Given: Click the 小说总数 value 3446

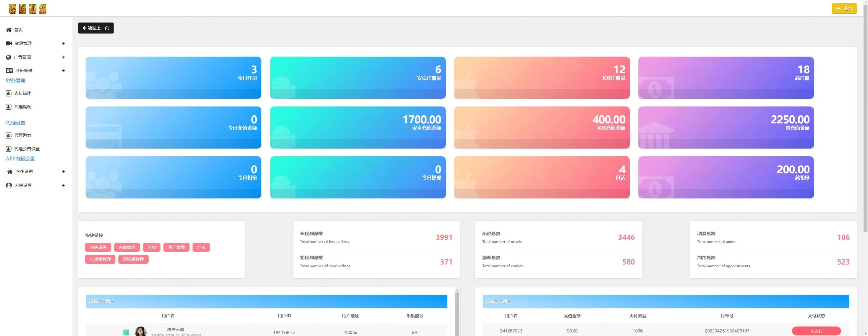Looking at the screenshot, I should click(626, 237).
